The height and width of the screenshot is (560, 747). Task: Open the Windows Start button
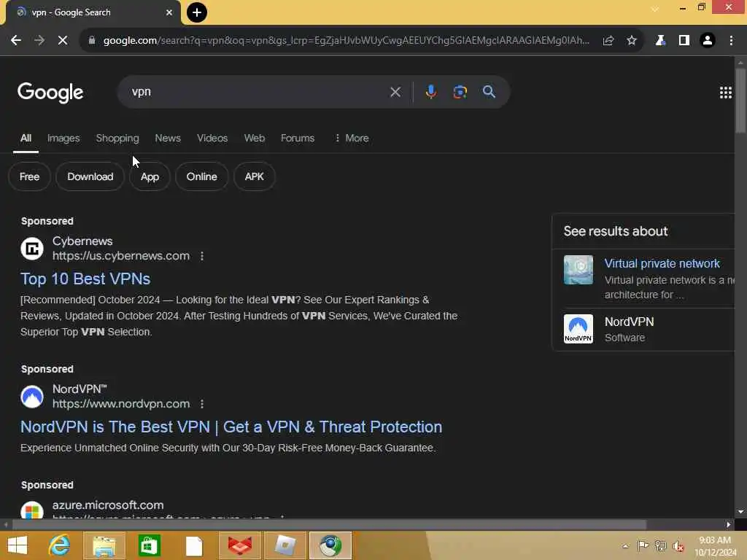(18, 545)
